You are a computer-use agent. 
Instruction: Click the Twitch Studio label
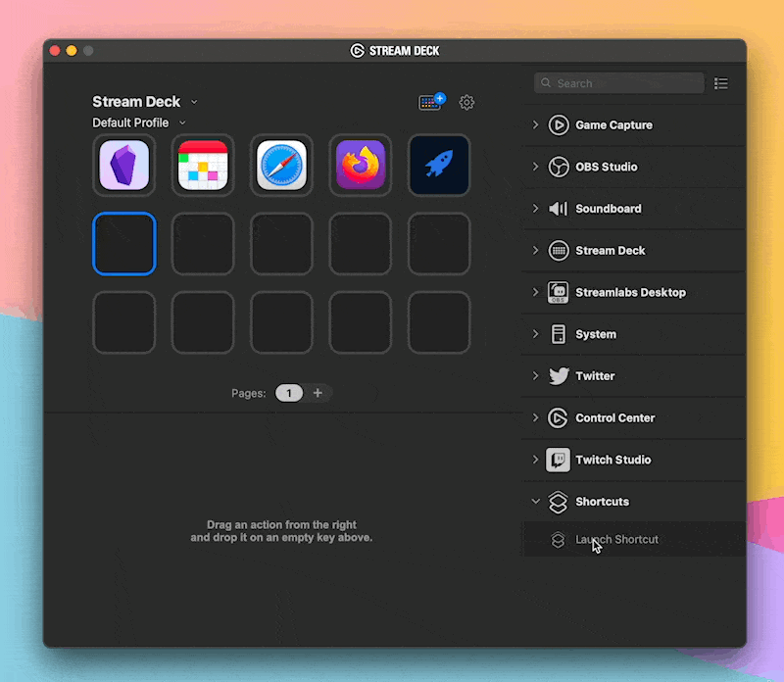[613, 460]
